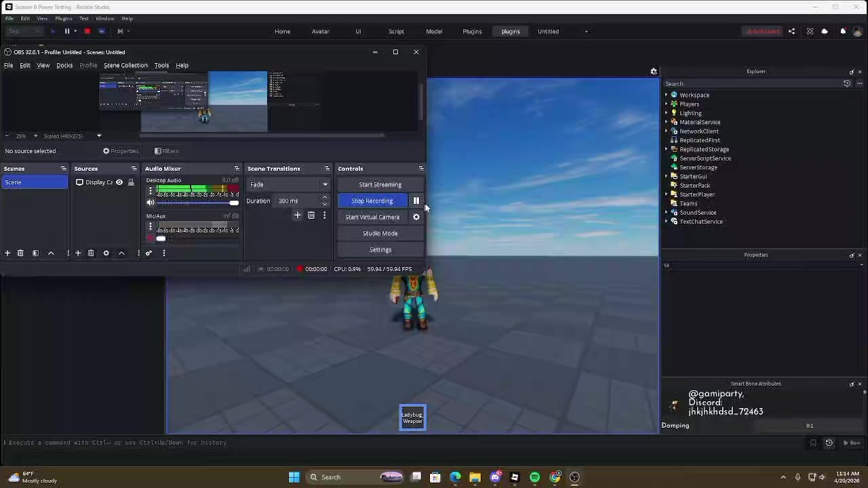Open the OBS Docks menu
This screenshot has width=868, height=488.
click(x=64, y=66)
